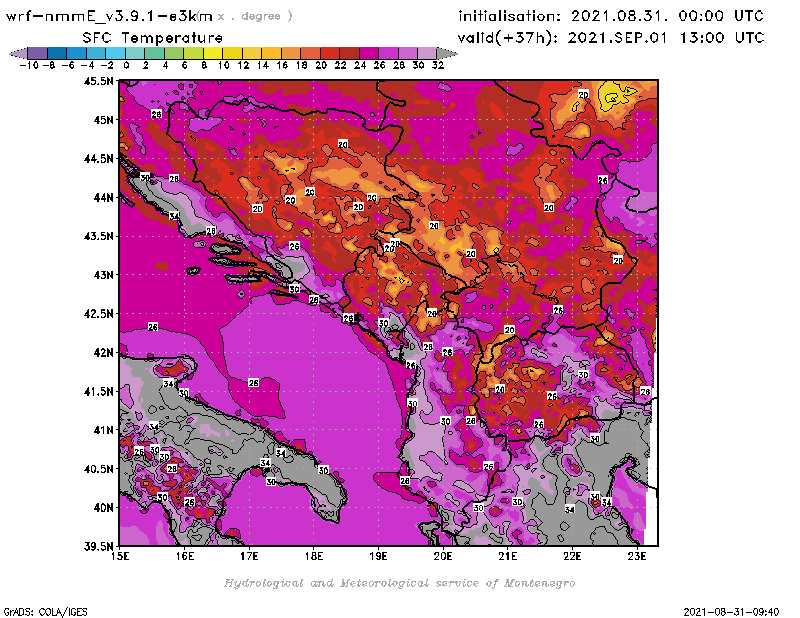Click the 2021-08-31-09:40 timestamp
The width and height of the screenshot is (800, 618).
tap(731, 611)
